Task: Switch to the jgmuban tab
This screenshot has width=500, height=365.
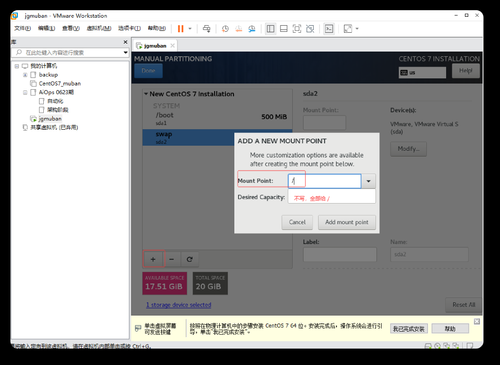Action: point(155,46)
